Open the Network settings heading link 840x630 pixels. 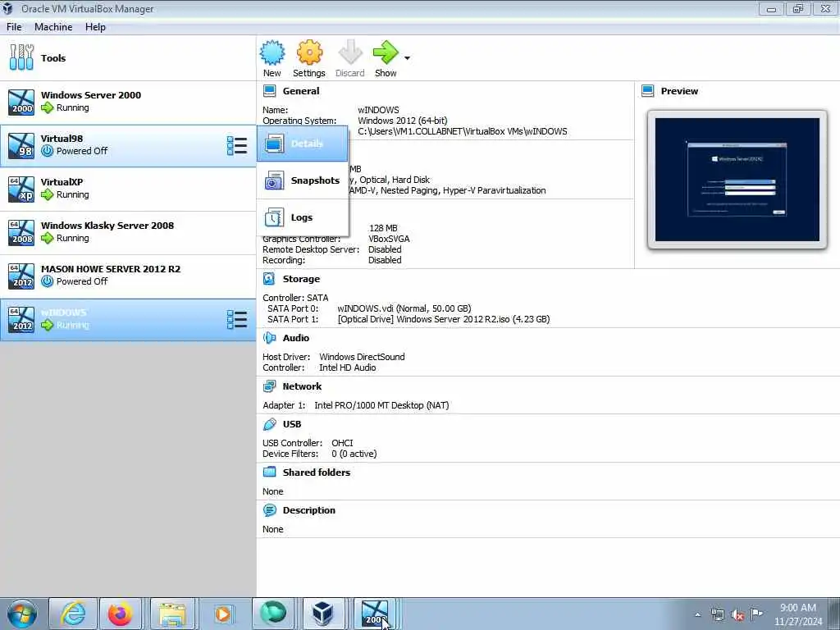coord(302,386)
